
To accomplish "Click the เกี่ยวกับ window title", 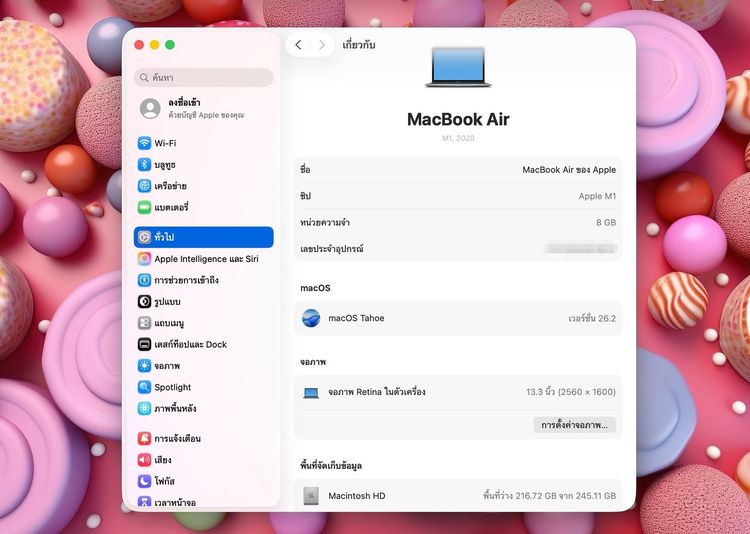I will 359,45.
